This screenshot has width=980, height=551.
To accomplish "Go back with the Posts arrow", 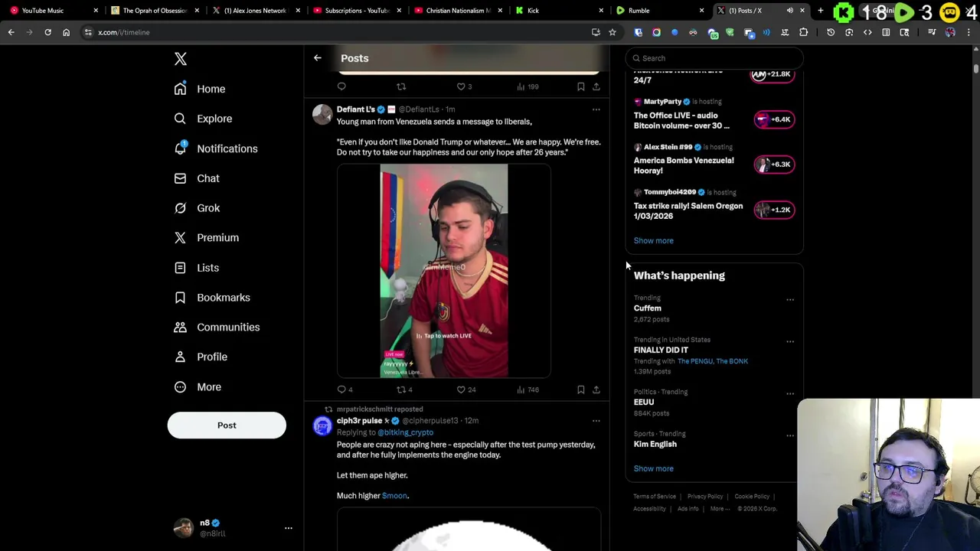I will pyautogui.click(x=318, y=58).
